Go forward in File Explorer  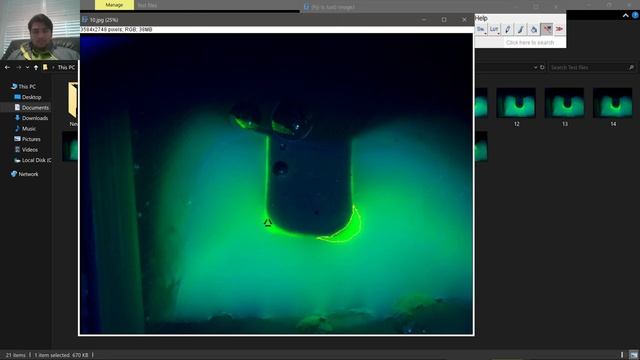(18, 67)
